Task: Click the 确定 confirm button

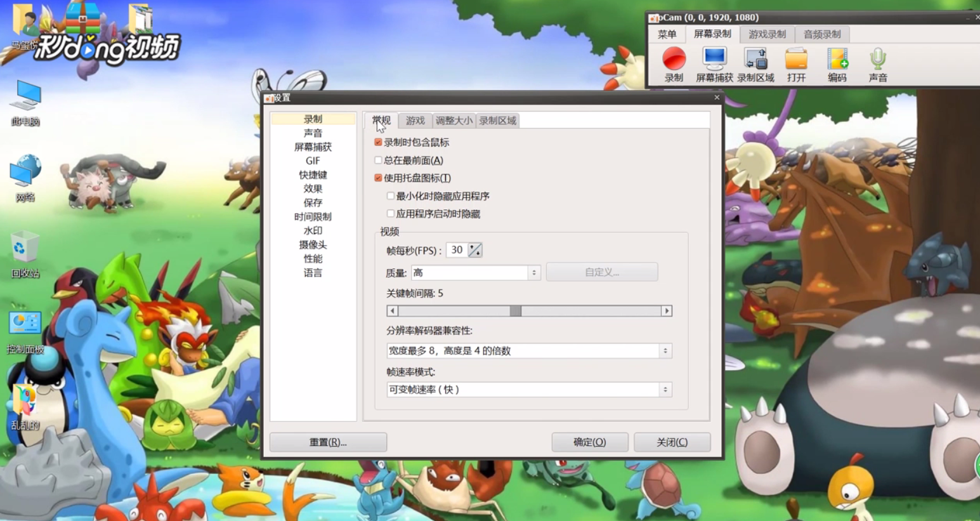Action: pos(589,442)
